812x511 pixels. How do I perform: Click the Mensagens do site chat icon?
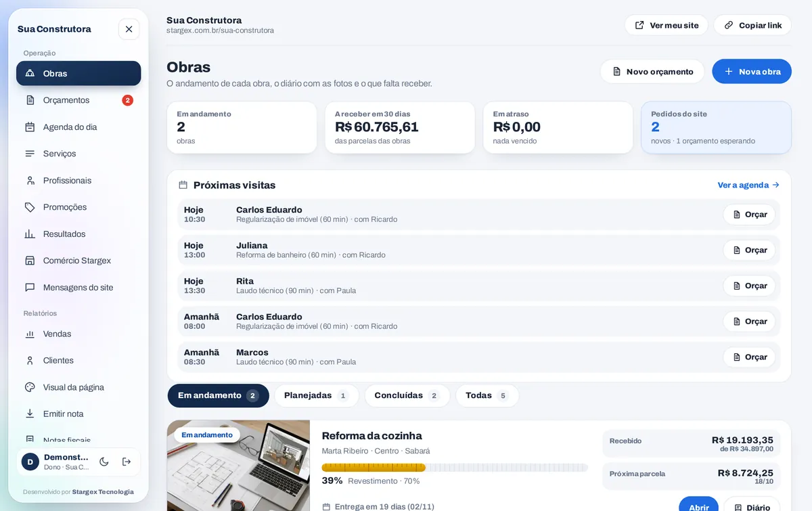coord(30,288)
